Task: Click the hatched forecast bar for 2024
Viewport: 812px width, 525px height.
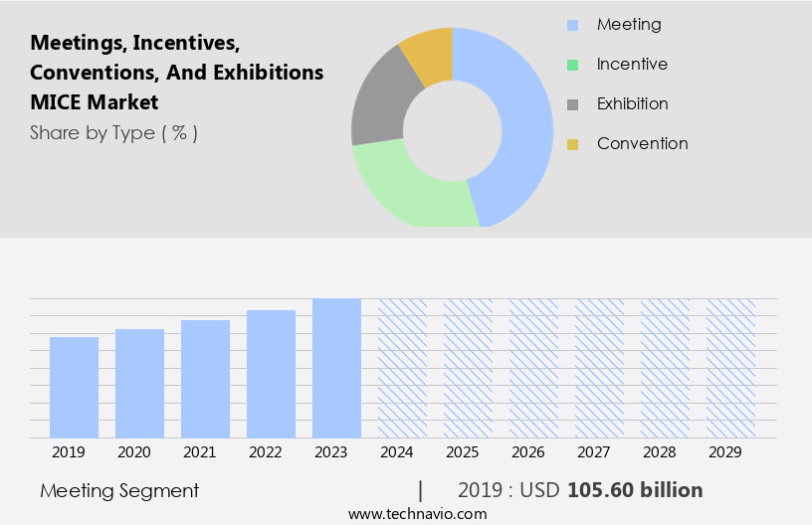Action: tap(402, 368)
